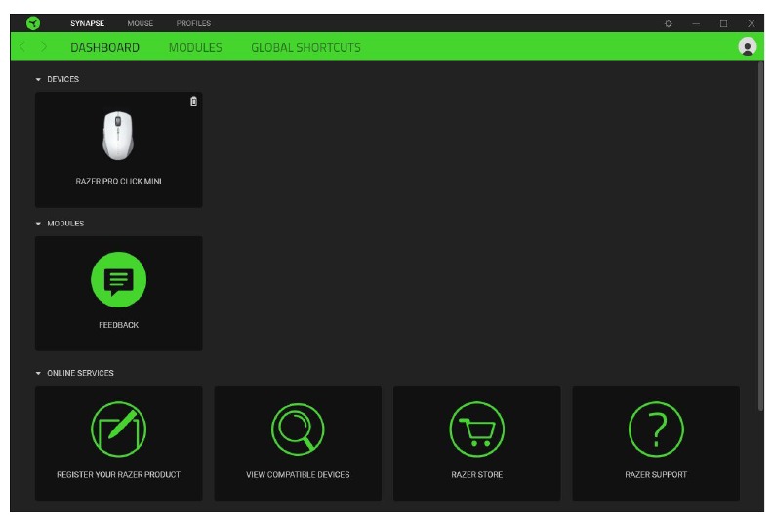
Task: Open the Razer Support question mark icon
Action: [x=656, y=429]
